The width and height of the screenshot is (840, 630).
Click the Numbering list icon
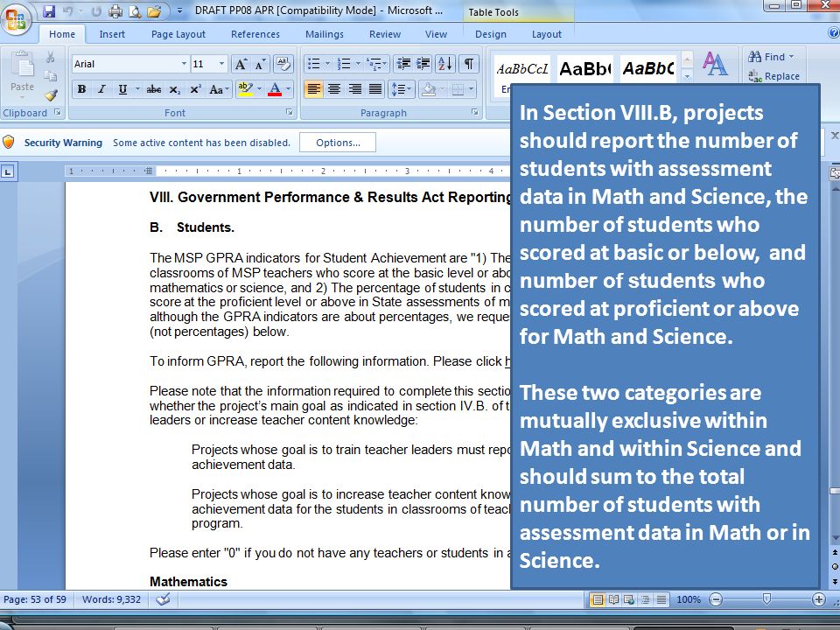pyautogui.click(x=344, y=64)
